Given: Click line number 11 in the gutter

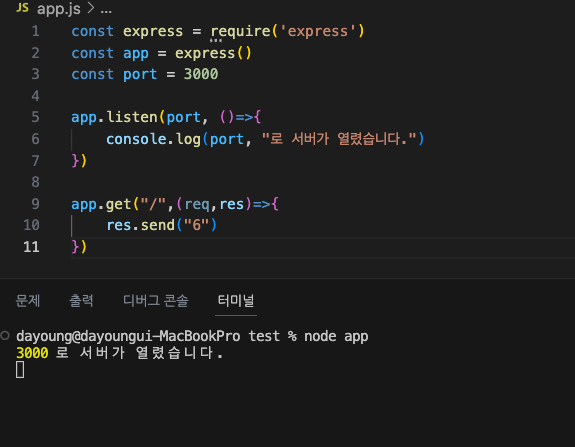Looking at the screenshot, I should click(x=31, y=247).
